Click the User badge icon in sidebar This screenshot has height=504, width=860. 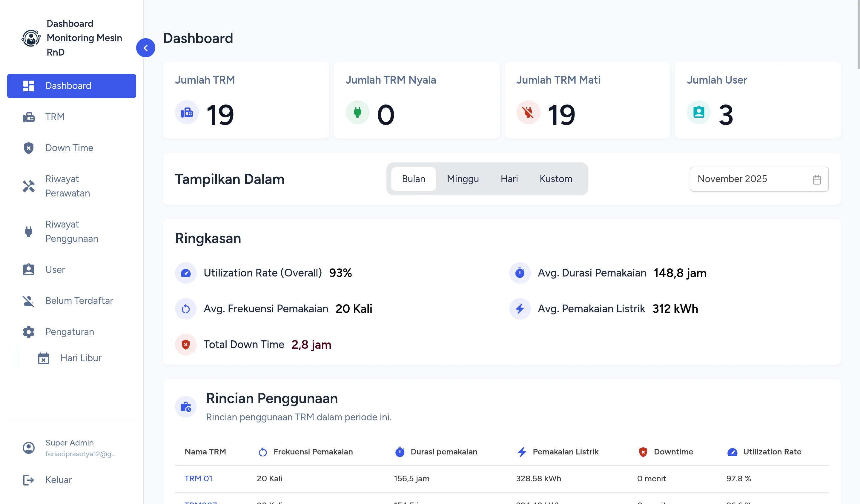point(29,270)
